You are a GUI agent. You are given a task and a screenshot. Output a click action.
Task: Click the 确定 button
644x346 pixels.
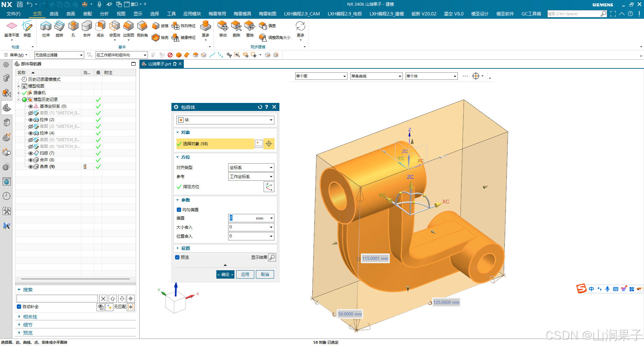(225, 275)
